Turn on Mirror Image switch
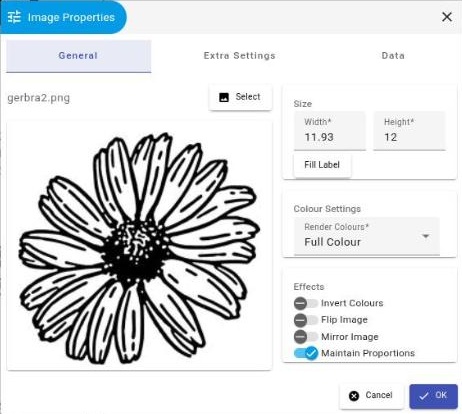 [x=306, y=337]
